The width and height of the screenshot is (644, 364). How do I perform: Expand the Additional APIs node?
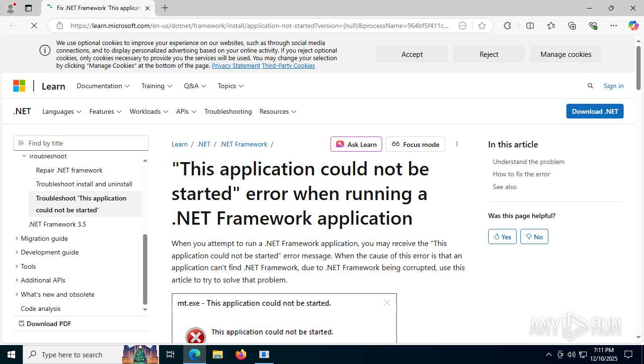tap(17, 280)
